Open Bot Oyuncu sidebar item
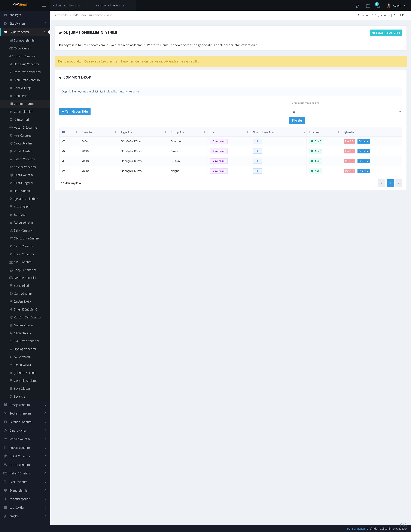This screenshot has height=532, width=411. coord(22,191)
